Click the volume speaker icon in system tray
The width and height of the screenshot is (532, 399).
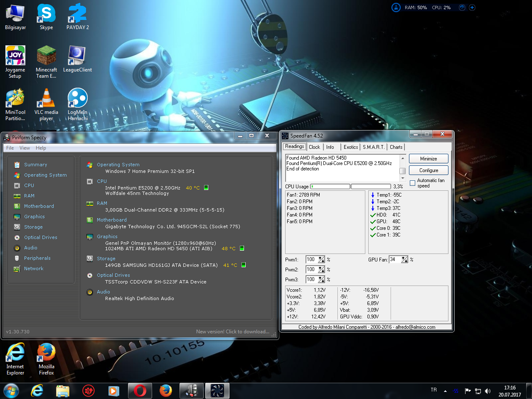click(x=488, y=391)
